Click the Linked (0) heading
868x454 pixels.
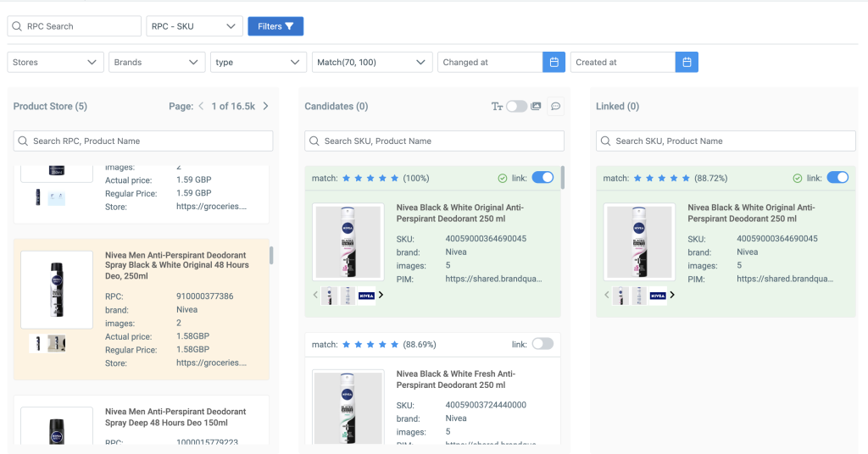point(617,106)
